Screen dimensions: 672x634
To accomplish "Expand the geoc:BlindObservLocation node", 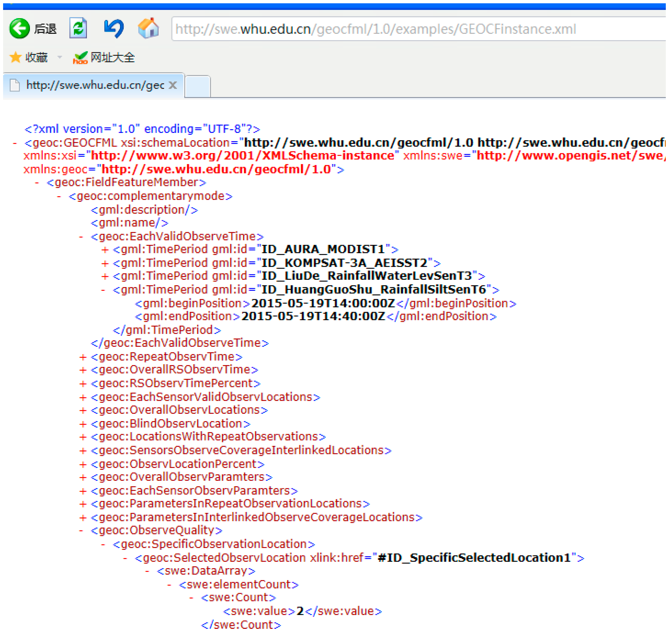I will point(83,424).
